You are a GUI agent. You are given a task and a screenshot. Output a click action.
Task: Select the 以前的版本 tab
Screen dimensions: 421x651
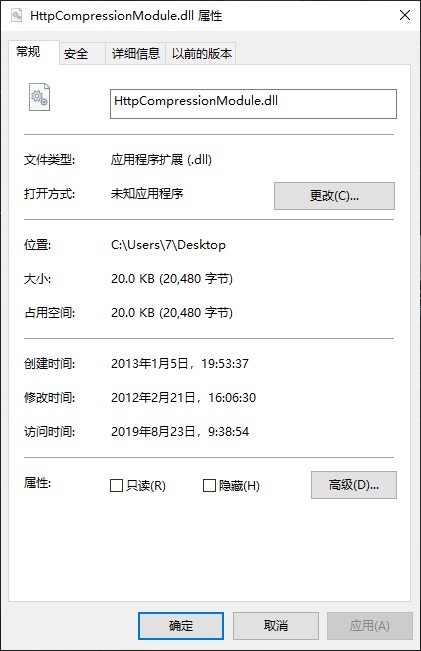coord(201,54)
